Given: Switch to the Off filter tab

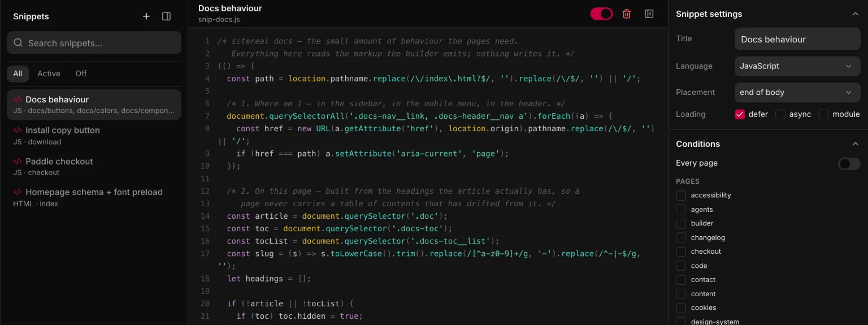Looking at the screenshot, I should 81,73.
